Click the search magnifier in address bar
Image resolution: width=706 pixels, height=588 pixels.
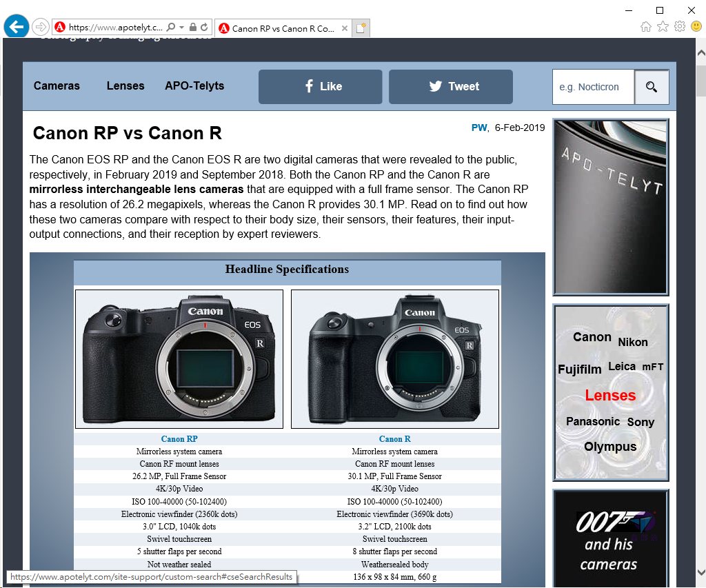coord(171,28)
